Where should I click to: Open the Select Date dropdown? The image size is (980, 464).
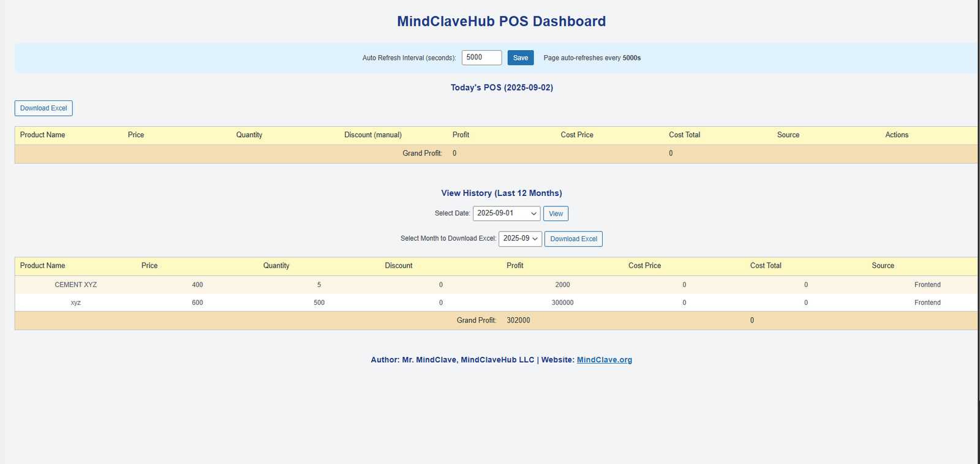coord(506,214)
